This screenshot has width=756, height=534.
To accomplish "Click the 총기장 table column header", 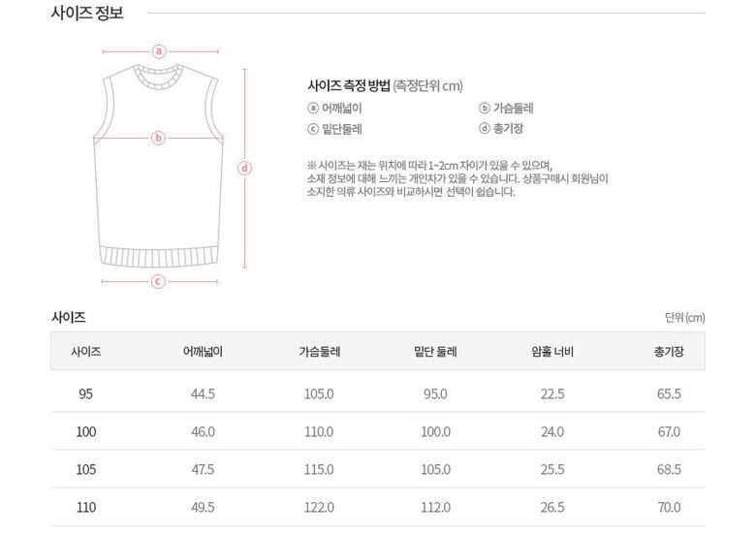I will tap(669, 352).
